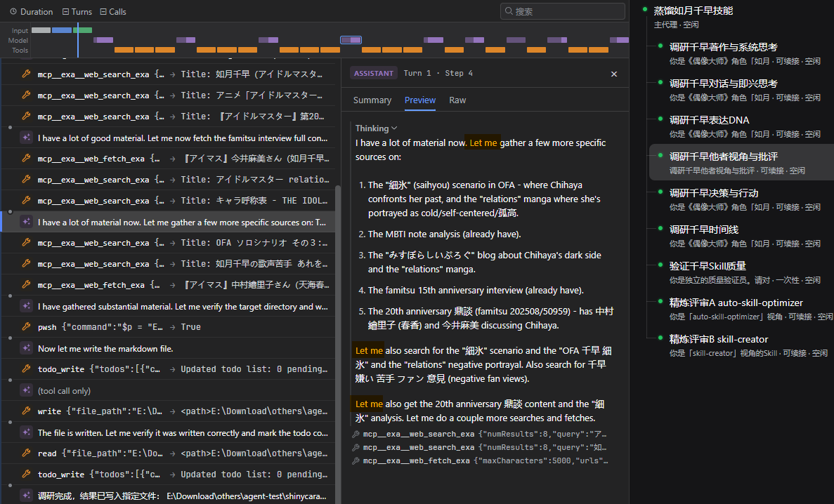Image resolution: width=834 pixels, height=504 pixels.
Task: Click the Model track label in timeline
Action: point(18,41)
